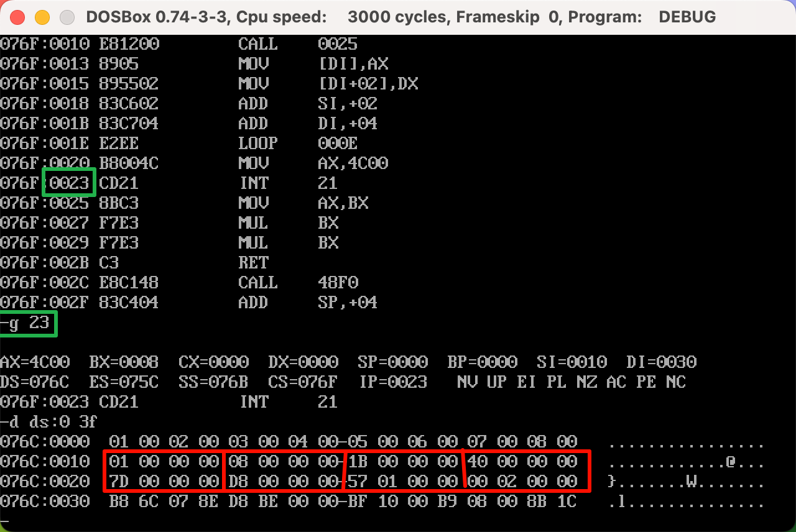Click the red close window button
The image size is (796, 532).
click(17, 17)
